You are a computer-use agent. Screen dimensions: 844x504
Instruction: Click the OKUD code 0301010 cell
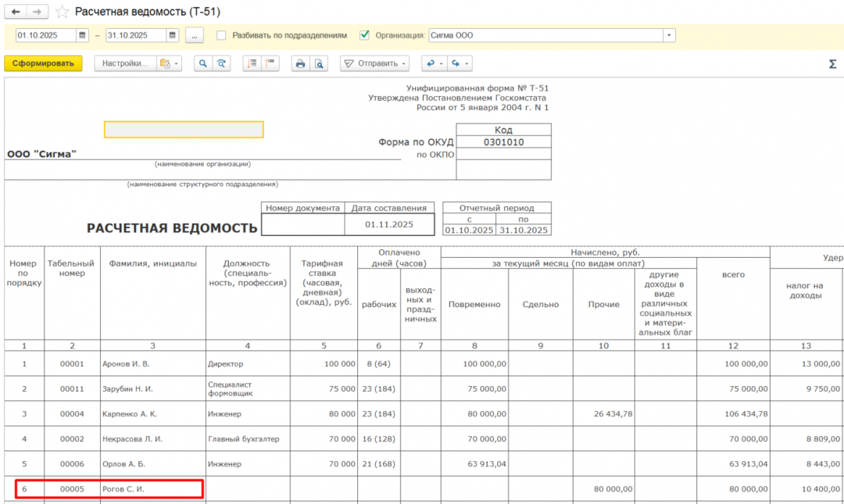(504, 142)
